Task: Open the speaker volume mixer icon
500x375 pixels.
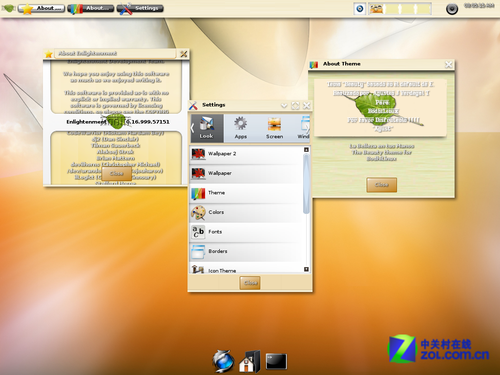Action: pyautogui.click(x=452, y=9)
